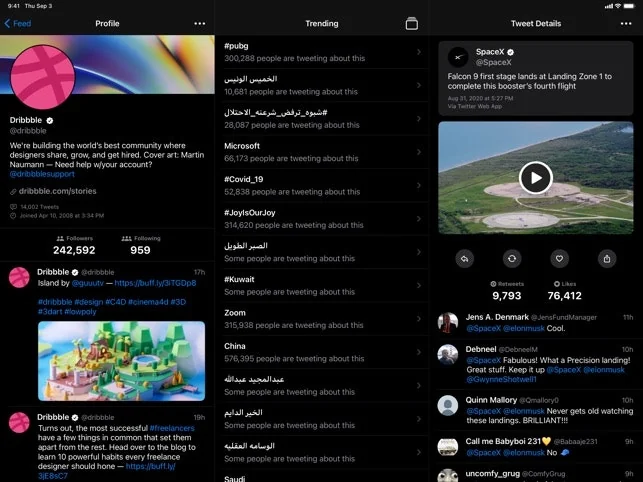Open Call me Babyboi 231 avatar
643x482 pixels.
448,447
